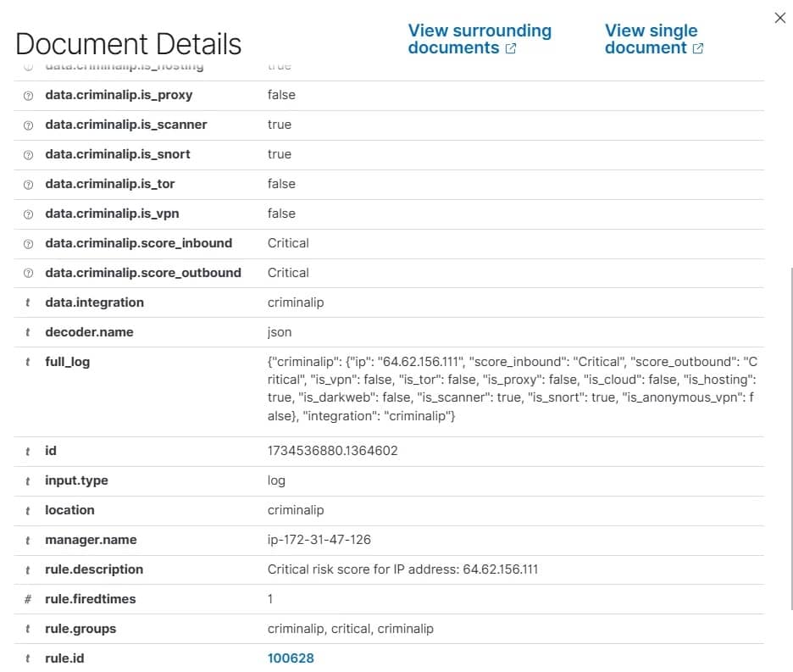Screen dimensions: 793x672
Task: Click the t icon beside location field
Action: pyautogui.click(x=30, y=510)
